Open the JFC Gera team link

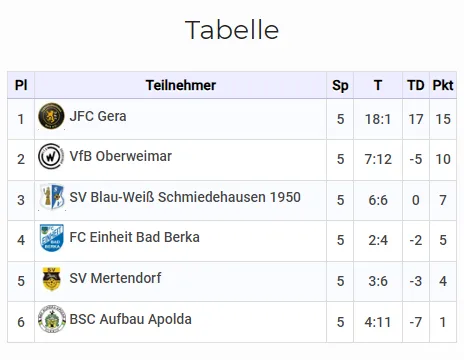coord(98,116)
